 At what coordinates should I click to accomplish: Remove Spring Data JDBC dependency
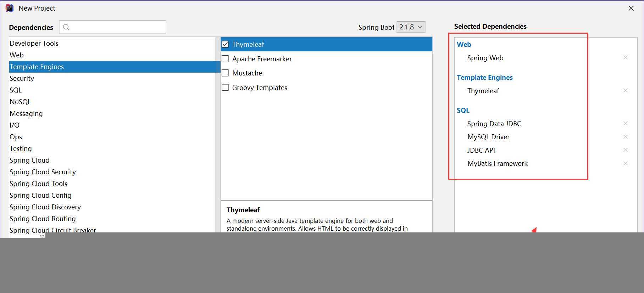[626, 123]
